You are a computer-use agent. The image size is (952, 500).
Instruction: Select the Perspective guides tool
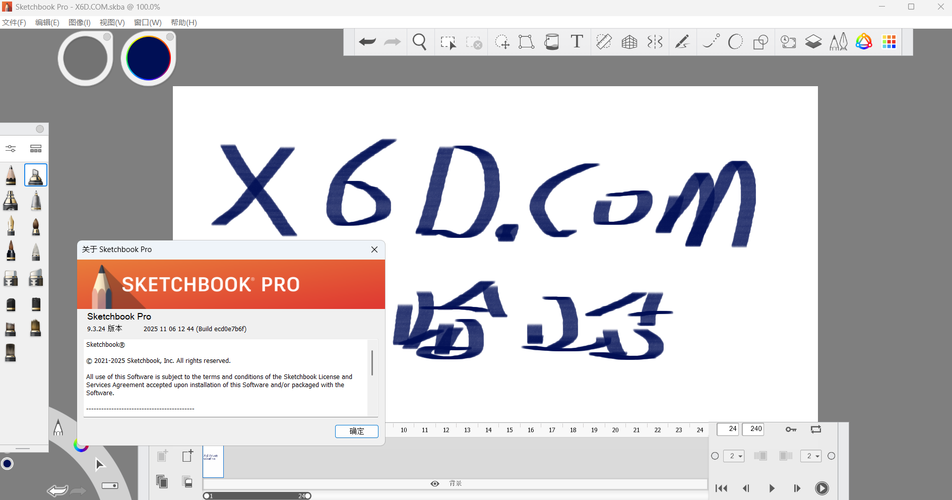click(629, 42)
